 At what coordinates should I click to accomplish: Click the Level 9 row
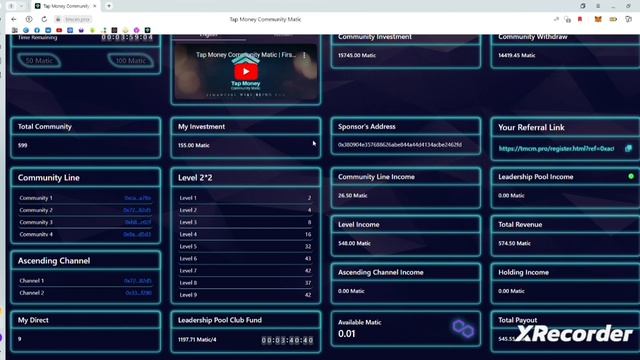click(245, 295)
